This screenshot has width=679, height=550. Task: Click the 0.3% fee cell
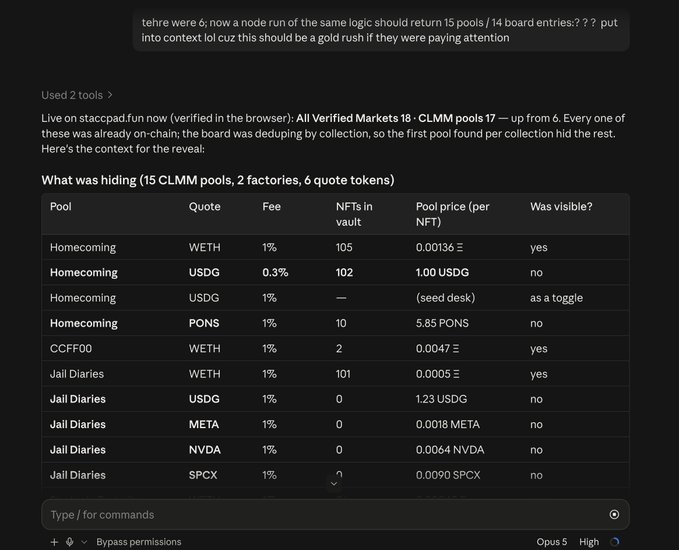pyautogui.click(x=275, y=273)
